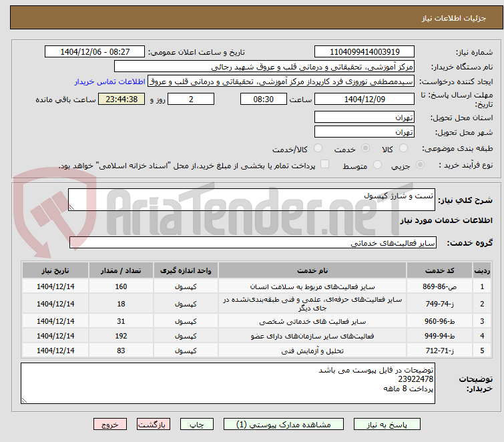Click the نام خدمت column header
Screen dimensions: 504x442
[312, 270]
